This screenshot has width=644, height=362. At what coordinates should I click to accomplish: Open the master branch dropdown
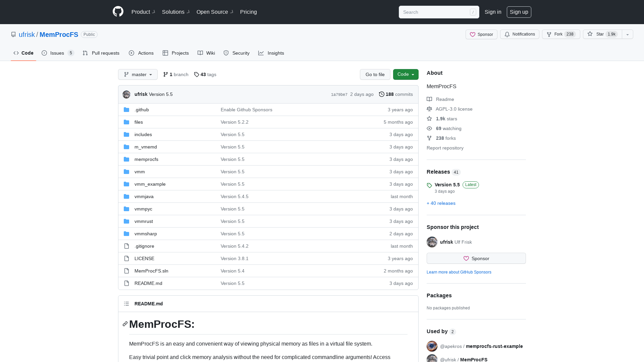click(x=138, y=74)
